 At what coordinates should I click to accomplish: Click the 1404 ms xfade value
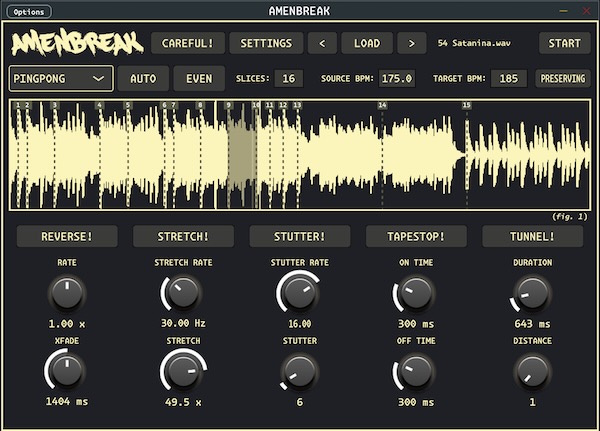[67, 402]
